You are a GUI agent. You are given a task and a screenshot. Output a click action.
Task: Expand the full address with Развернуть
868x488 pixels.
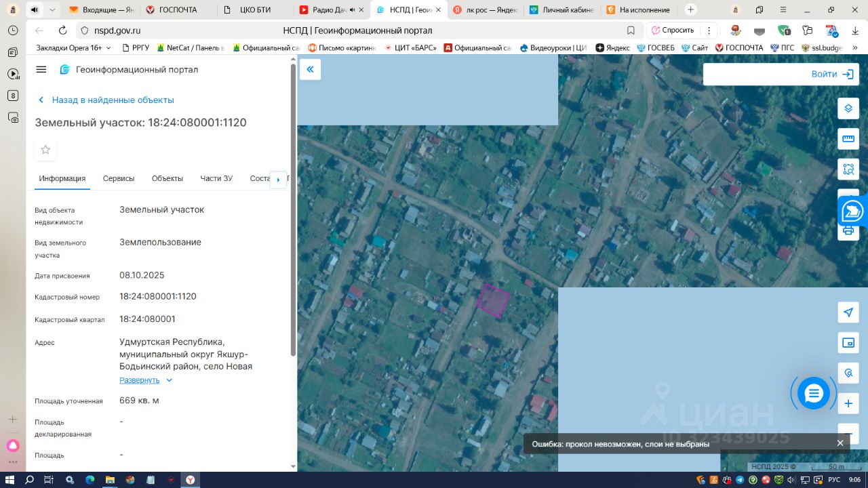tap(140, 380)
